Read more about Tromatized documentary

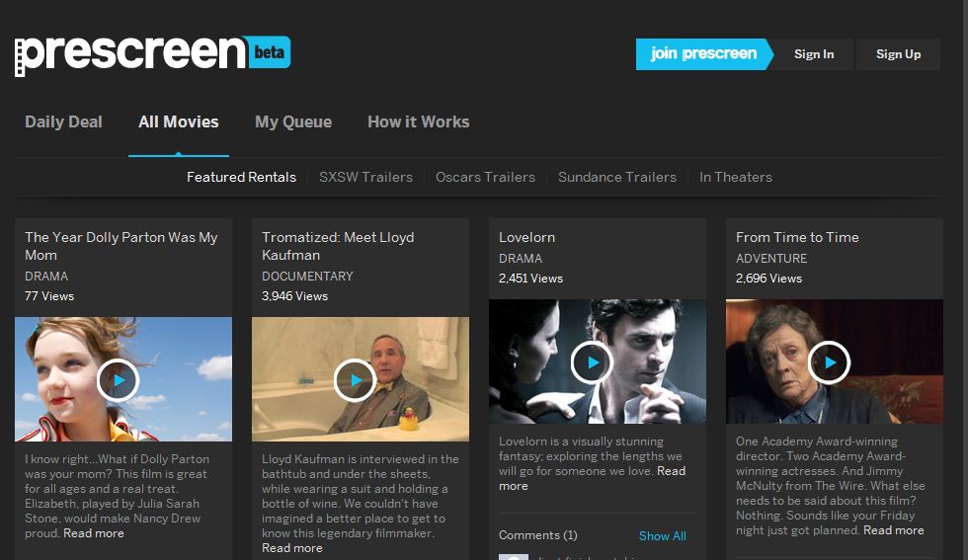pyautogui.click(x=292, y=548)
